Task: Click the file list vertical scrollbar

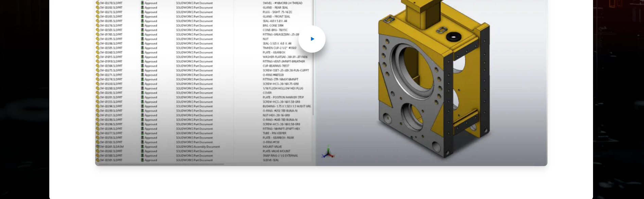Action: pos(313,58)
